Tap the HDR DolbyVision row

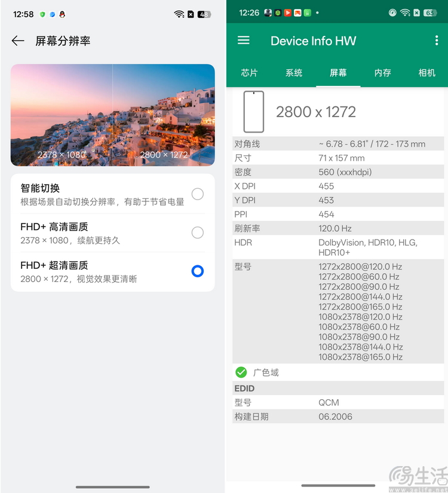(x=338, y=247)
